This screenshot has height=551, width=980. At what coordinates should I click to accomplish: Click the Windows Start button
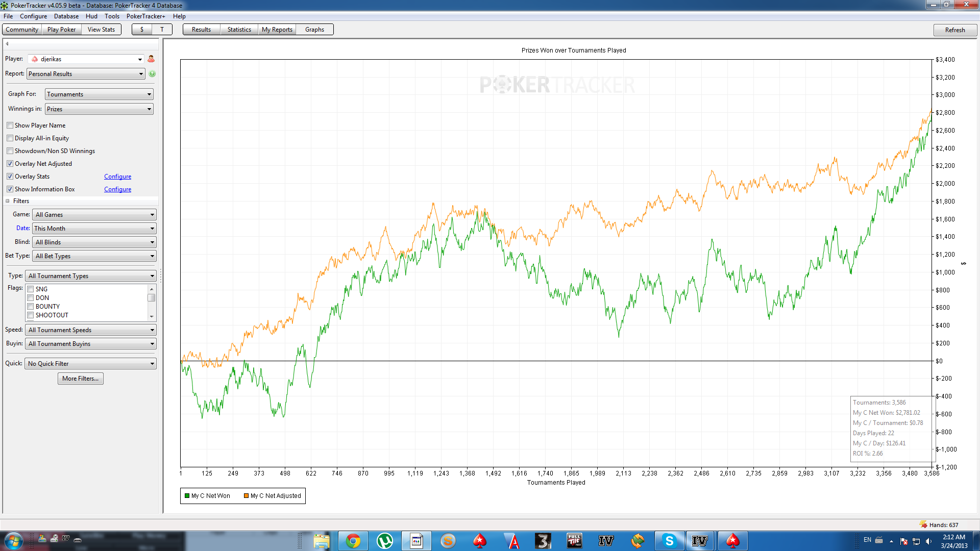click(13, 541)
